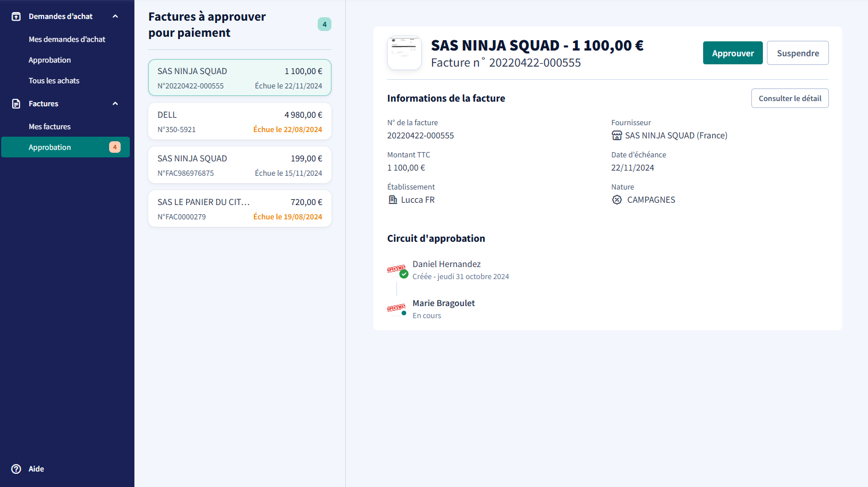
Task: Open Mes demandes d'achat
Action: click(67, 40)
